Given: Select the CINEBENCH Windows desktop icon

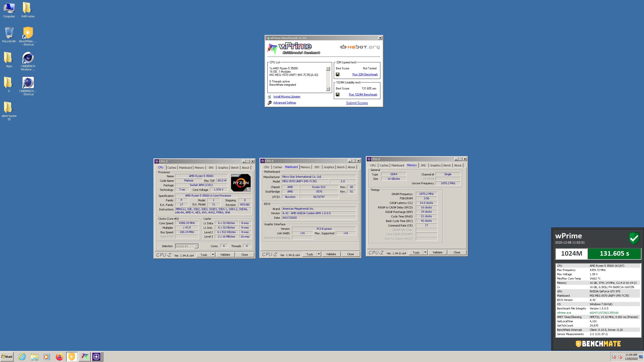Looking at the screenshot, I should pyautogui.click(x=28, y=61).
